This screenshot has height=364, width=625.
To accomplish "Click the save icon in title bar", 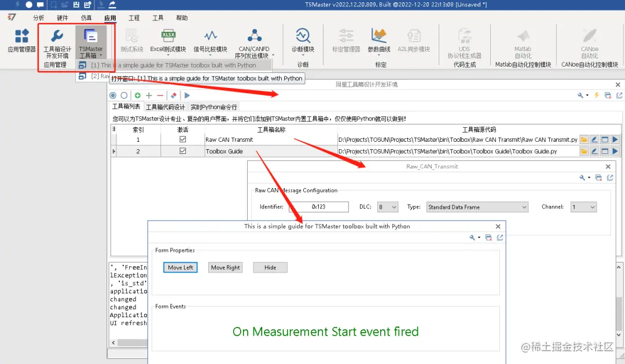I will (76, 5).
